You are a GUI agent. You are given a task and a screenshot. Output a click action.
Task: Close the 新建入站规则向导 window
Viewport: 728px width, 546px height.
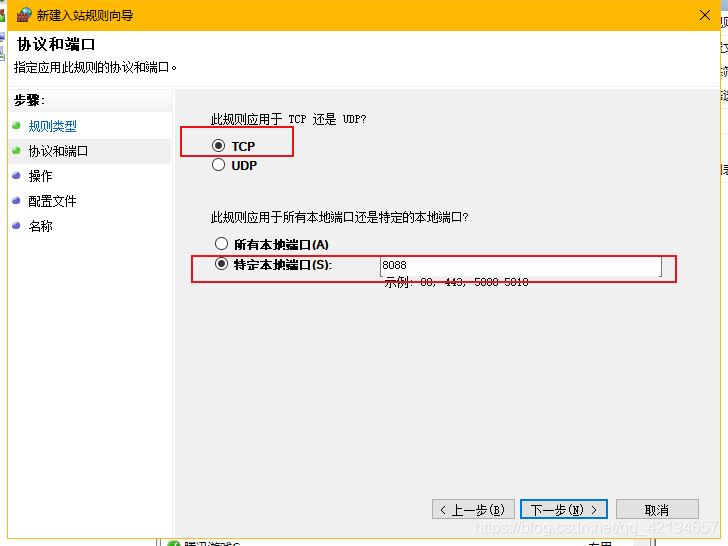tap(705, 15)
